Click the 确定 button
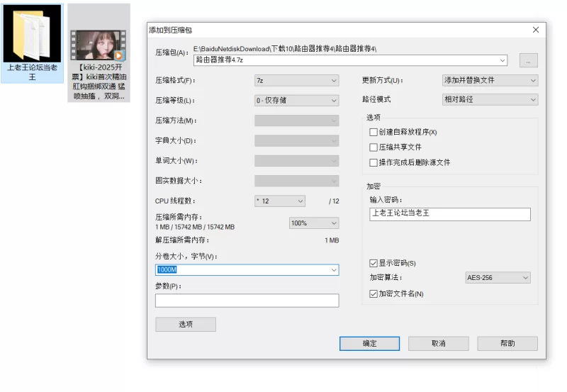 (x=369, y=344)
